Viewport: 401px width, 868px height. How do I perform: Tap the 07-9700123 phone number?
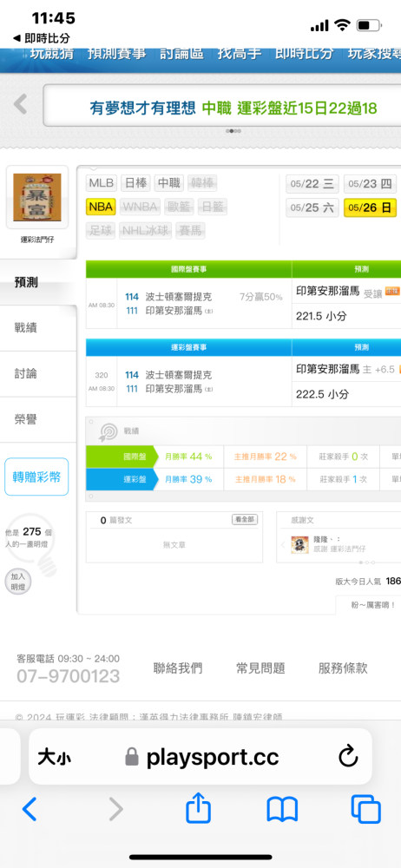click(x=68, y=676)
